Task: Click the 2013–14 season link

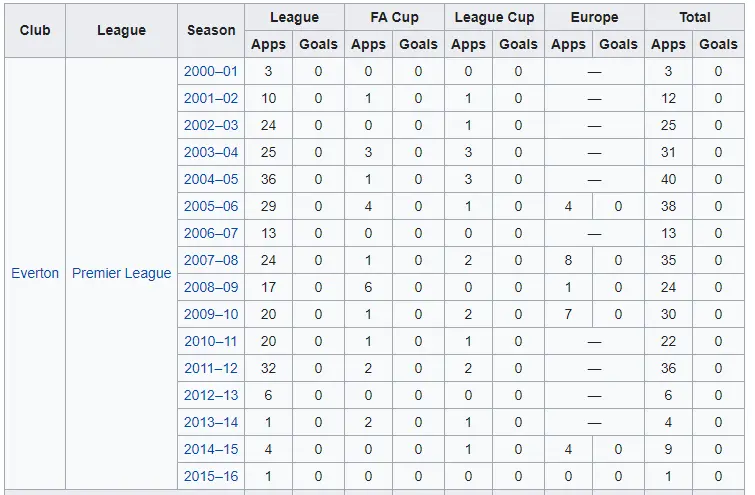Action: click(211, 423)
